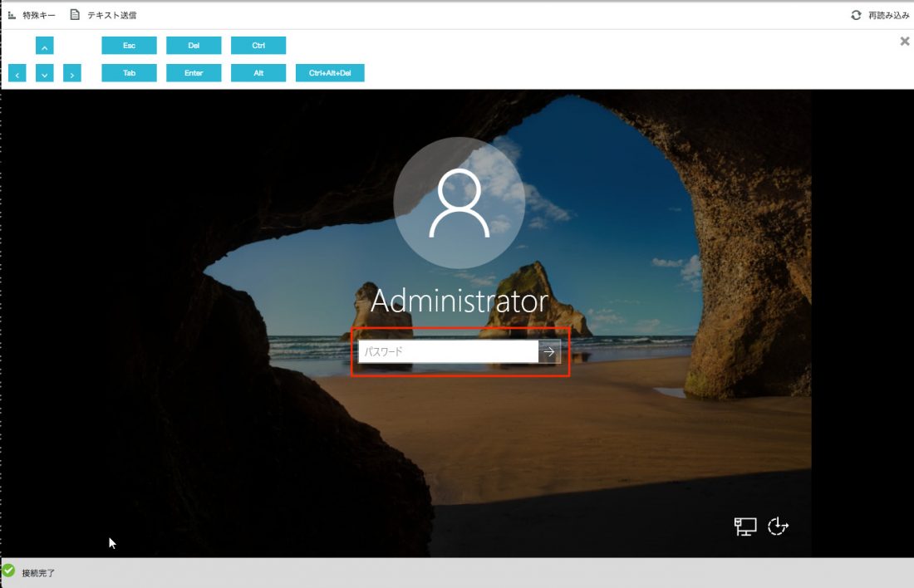This screenshot has width=914, height=588.
Task: Click the green connection status checkmark
Action: 8,571
